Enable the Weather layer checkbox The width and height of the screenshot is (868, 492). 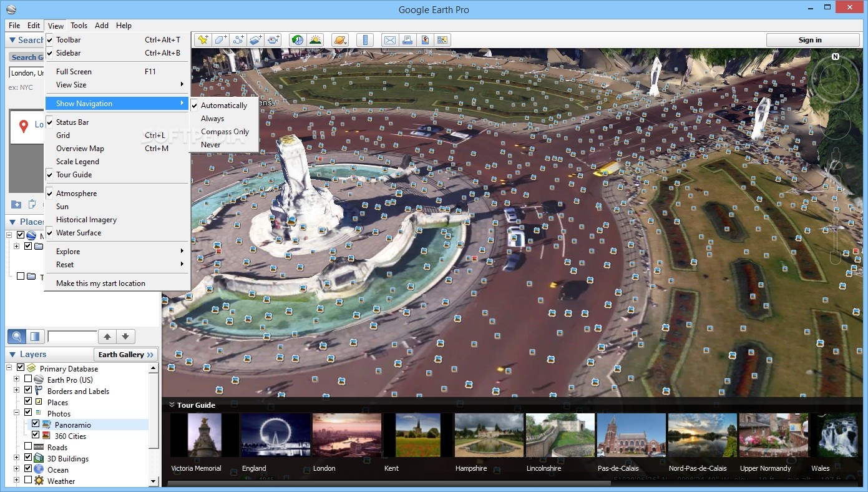[28, 481]
